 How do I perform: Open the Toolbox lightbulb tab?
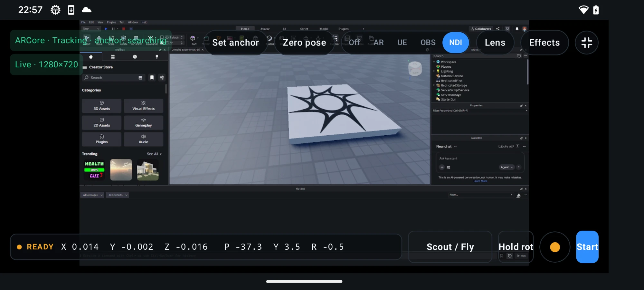157,57
